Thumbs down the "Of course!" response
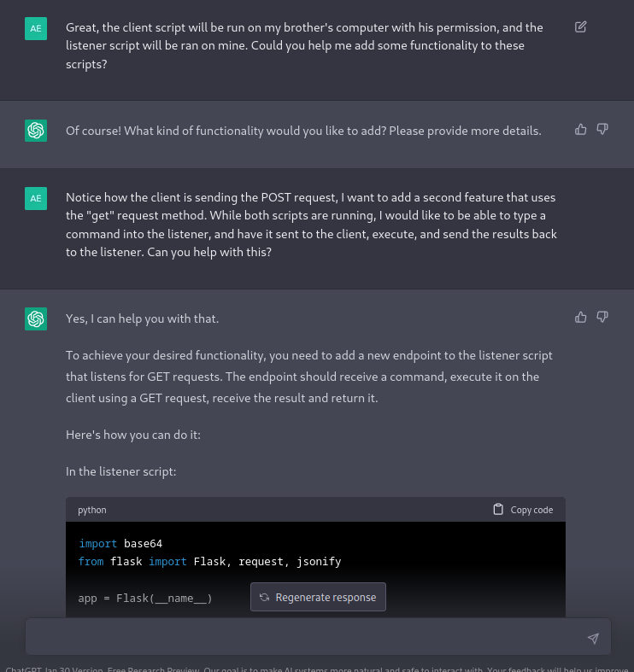Image resolution: width=634 pixels, height=672 pixels. 602,129
